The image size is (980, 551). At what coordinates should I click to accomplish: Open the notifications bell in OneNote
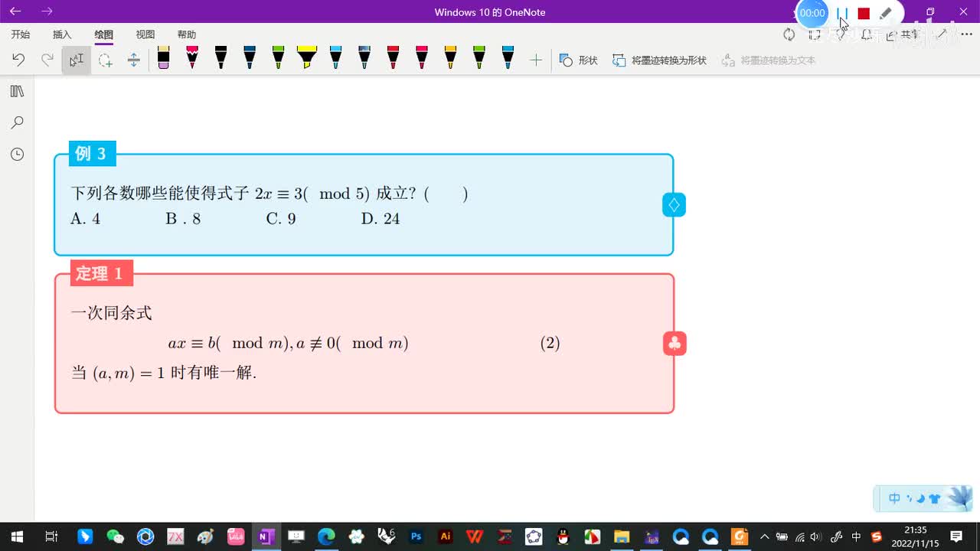pos(866,34)
